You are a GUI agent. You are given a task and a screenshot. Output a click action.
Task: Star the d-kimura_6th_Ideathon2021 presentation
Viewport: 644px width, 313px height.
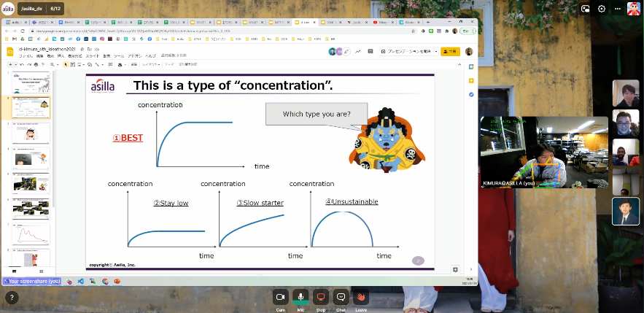pos(82,49)
